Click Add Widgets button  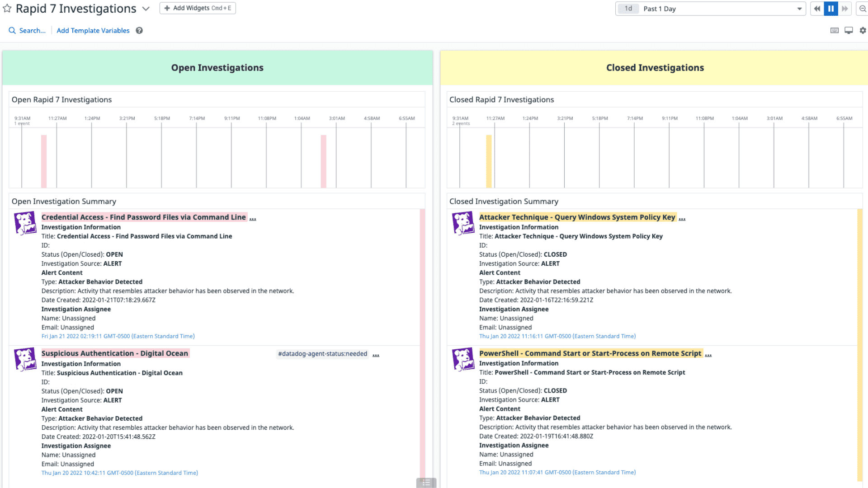coord(198,8)
